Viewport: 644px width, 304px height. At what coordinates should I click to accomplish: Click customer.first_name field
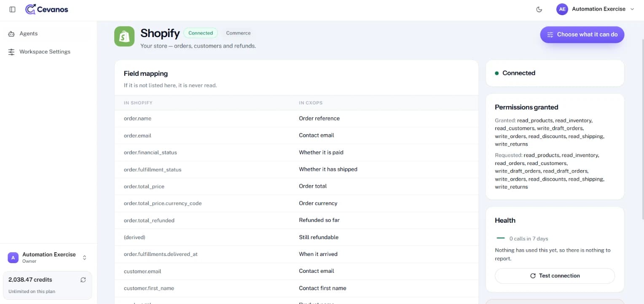(x=149, y=288)
